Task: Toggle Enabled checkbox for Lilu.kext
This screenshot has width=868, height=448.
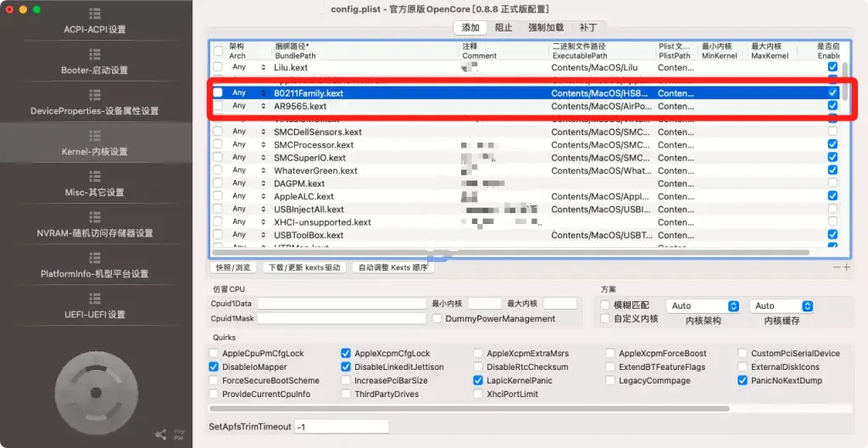Action: pyautogui.click(x=832, y=67)
